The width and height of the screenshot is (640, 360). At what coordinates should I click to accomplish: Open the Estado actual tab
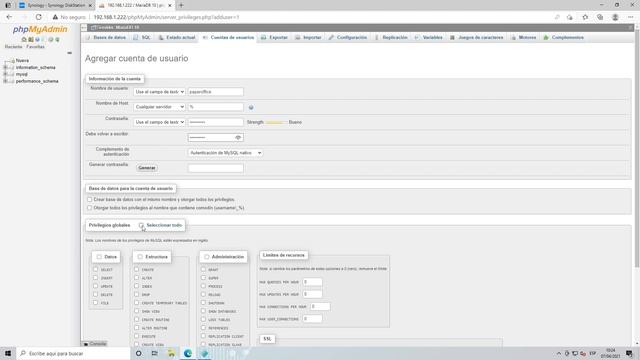coord(177,38)
